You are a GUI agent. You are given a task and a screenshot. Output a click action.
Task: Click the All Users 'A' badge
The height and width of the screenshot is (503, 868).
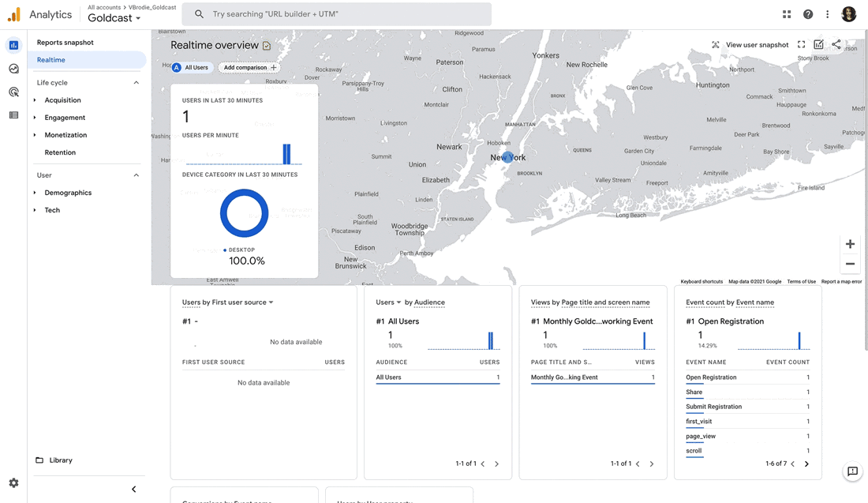click(177, 68)
